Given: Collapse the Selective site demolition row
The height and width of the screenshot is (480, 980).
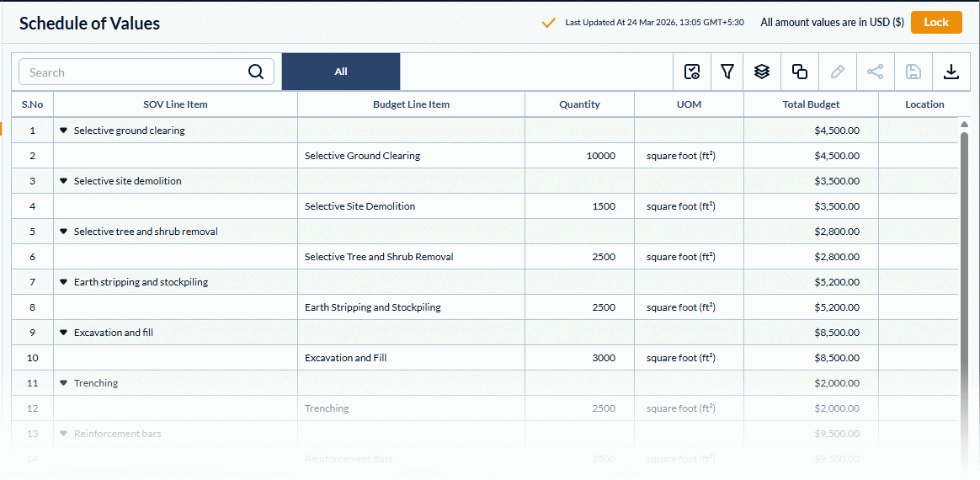Looking at the screenshot, I should [x=63, y=181].
